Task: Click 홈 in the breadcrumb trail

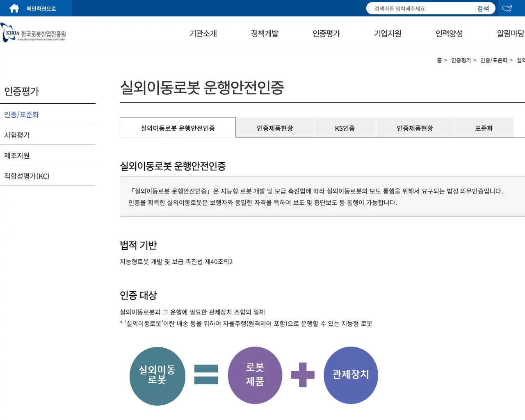Action: (440, 60)
